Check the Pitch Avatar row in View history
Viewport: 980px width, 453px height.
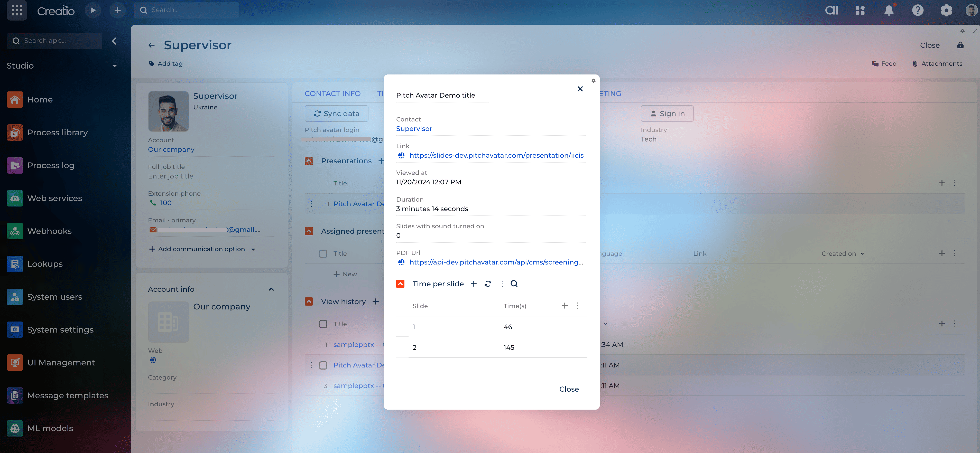pyautogui.click(x=323, y=365)
